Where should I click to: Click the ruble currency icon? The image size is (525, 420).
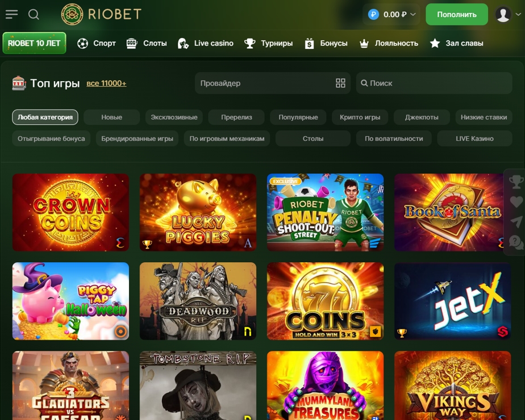click(x=373, y=14)
